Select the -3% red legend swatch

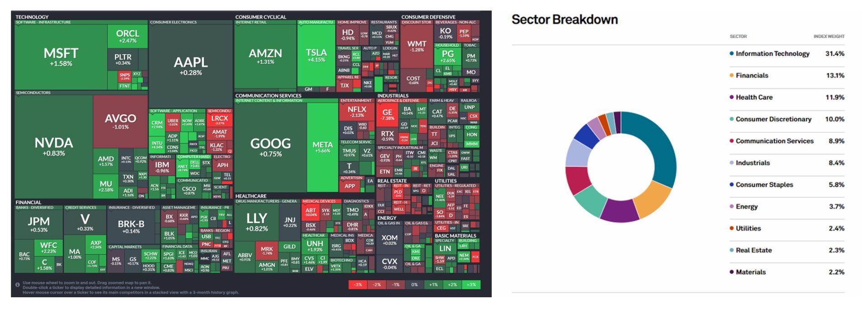pos(358,285)
